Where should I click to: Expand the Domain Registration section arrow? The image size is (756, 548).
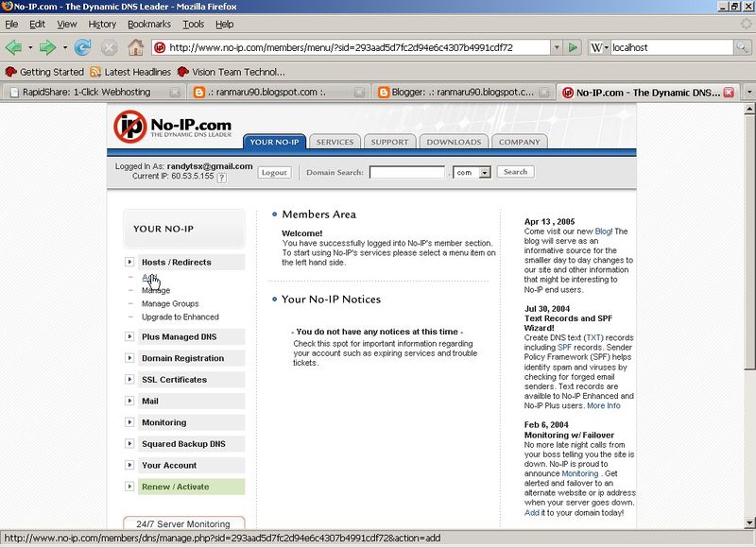129,358
